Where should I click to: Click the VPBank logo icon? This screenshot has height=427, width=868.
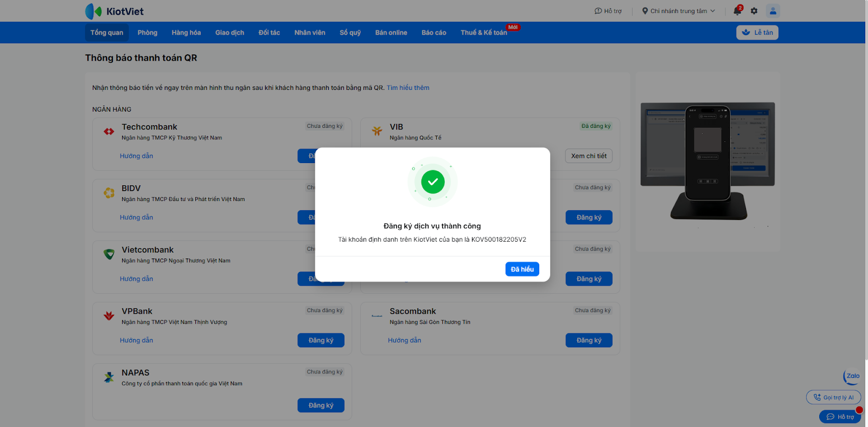109,315
